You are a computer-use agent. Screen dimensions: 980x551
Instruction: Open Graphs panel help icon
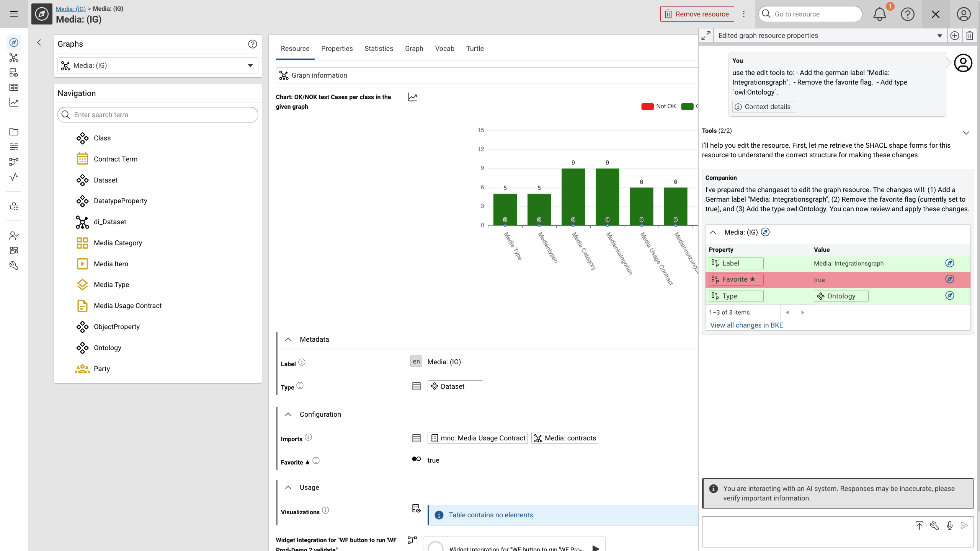click(x=252, y=44)
